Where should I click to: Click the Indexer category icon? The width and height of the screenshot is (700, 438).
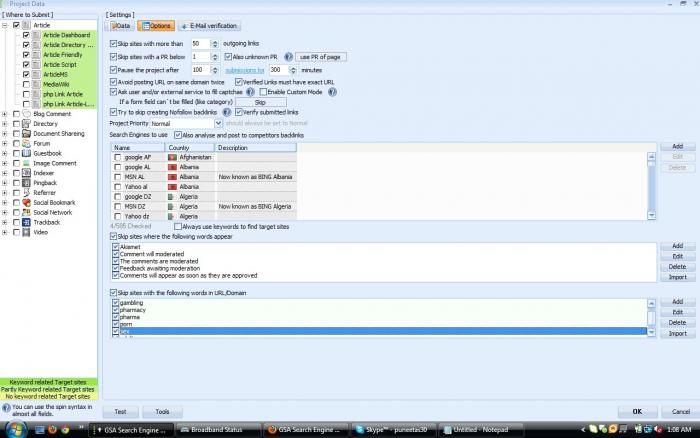[26, 173]
